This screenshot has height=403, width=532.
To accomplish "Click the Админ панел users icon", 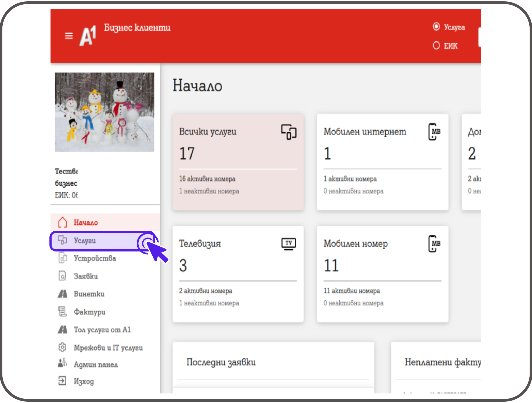I will (x=62, y=363).
